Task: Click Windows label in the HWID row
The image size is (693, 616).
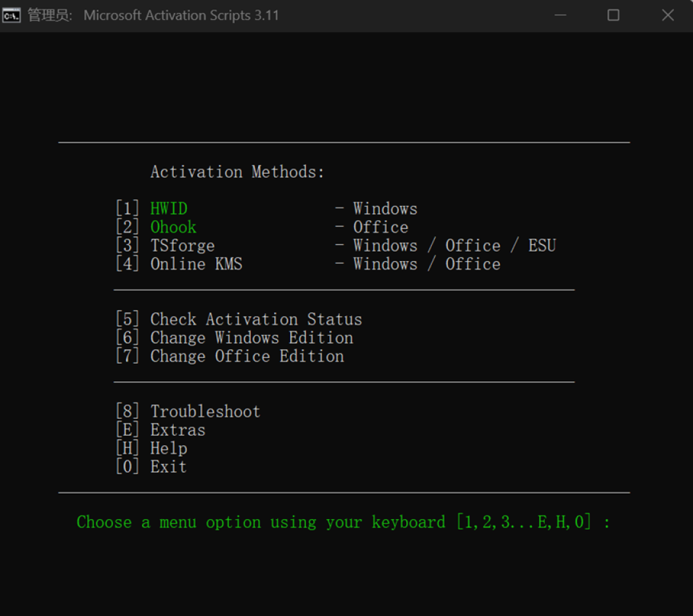Action: click(x=385, y=209)
